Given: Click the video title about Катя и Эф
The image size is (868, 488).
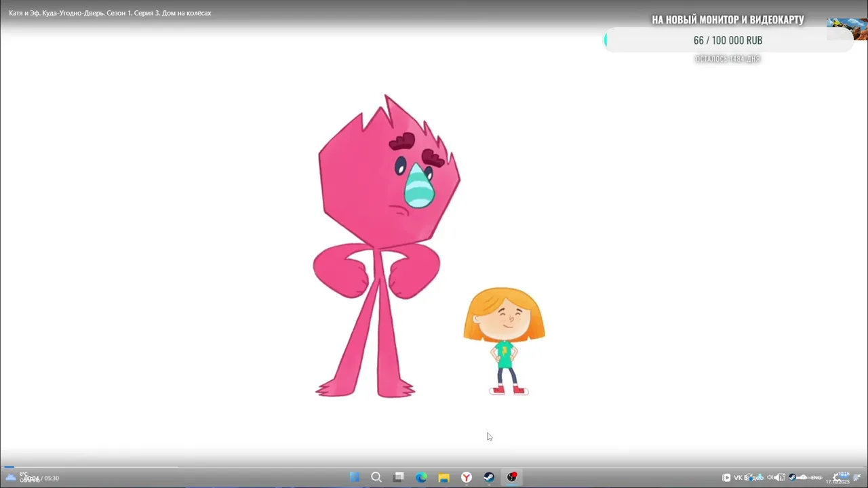Looking at the screenshot, I should click(x=110, y=13).
